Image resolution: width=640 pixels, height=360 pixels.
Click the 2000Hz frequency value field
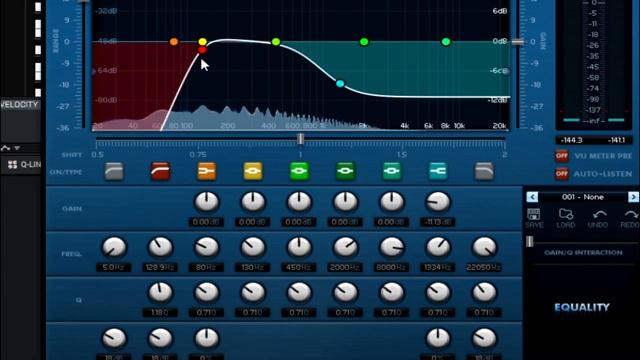[x=345, y=267]
